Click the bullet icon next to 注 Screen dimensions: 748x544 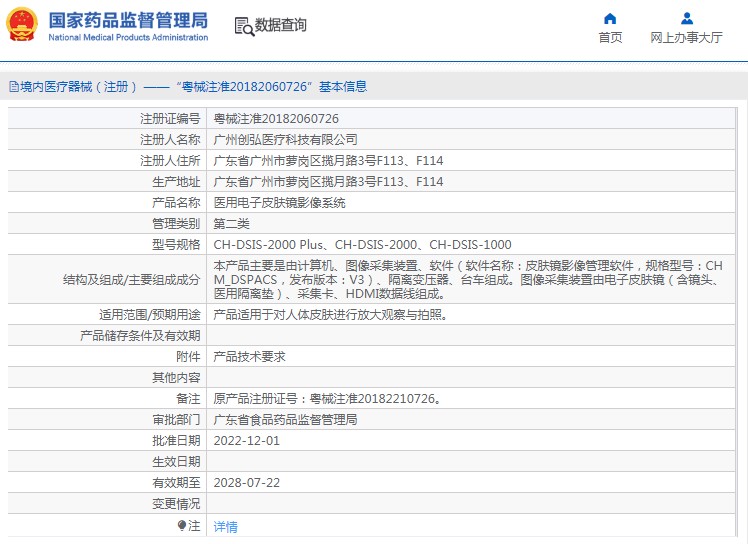(x=182, y=525)
